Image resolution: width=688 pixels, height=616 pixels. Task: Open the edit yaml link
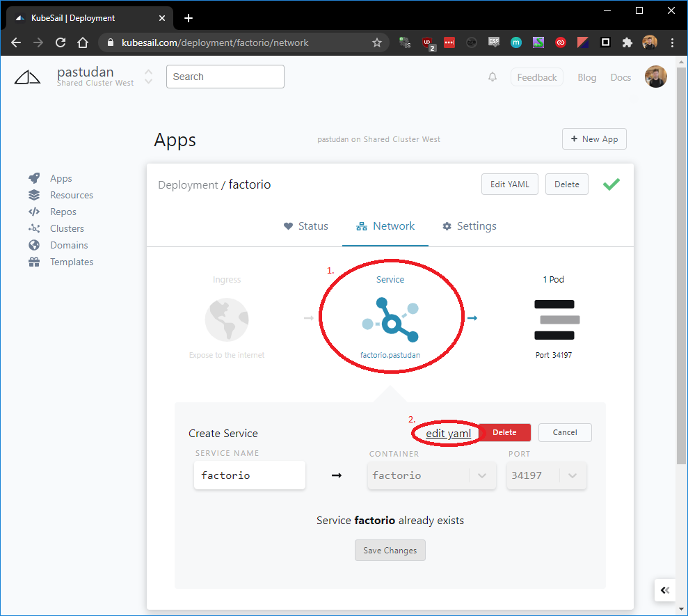tap(449, 434)
